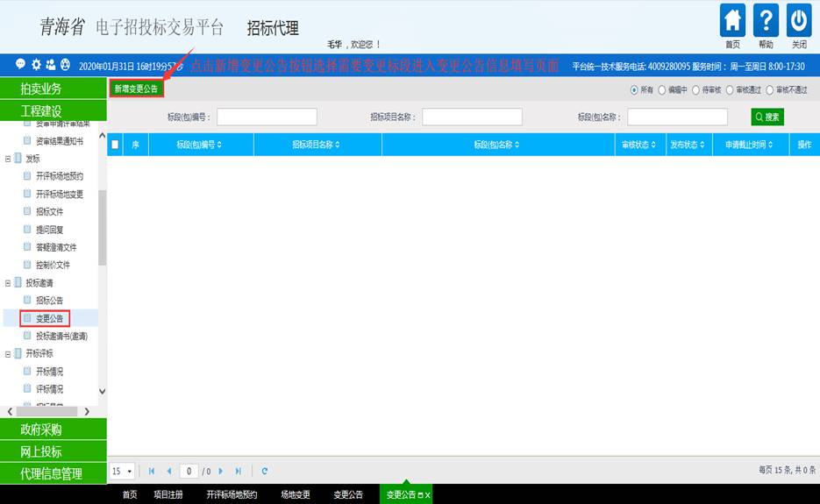
Task: Open the 15 rows-per-page dropdown
Action: click(x=122, y=472)
